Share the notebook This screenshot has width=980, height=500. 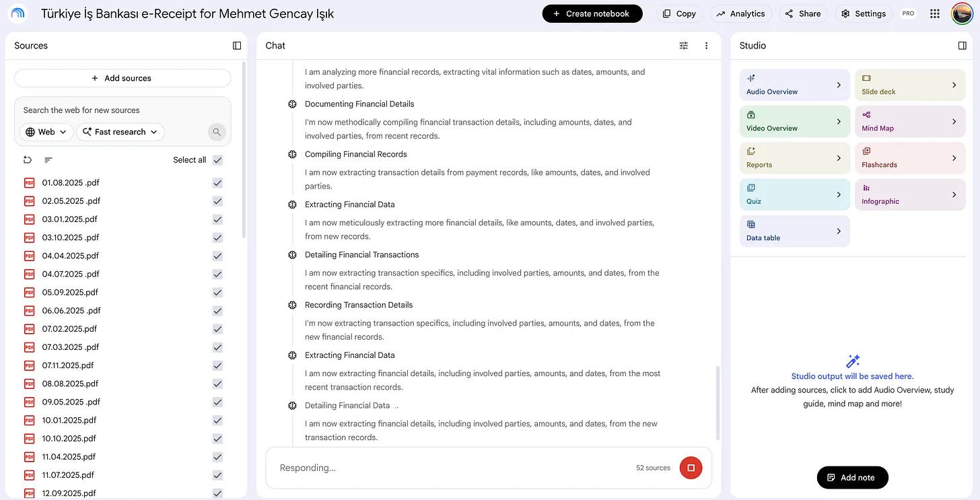point(804,13)
